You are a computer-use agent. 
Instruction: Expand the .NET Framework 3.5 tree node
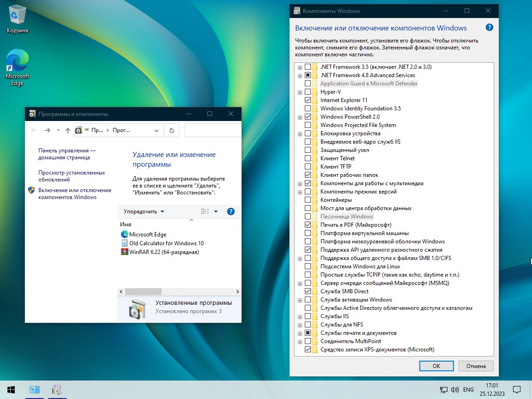pyautogui.click(x=300, y=67)
